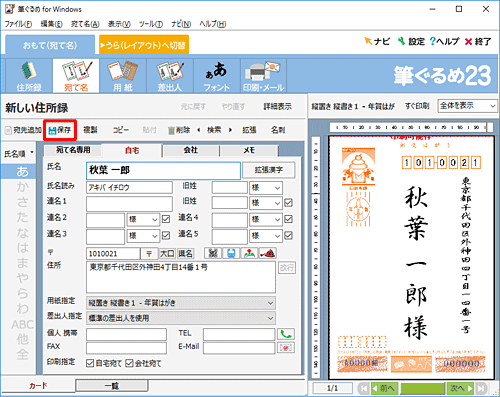Click 終了 to exit the application
Viewport: 500px width, 397px height.
pyautogui.click(x=478, y=41)
